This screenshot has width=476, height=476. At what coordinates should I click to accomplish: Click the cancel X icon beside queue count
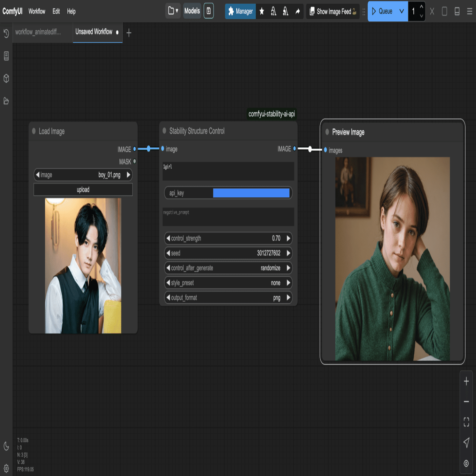click(x=432, y=12)
